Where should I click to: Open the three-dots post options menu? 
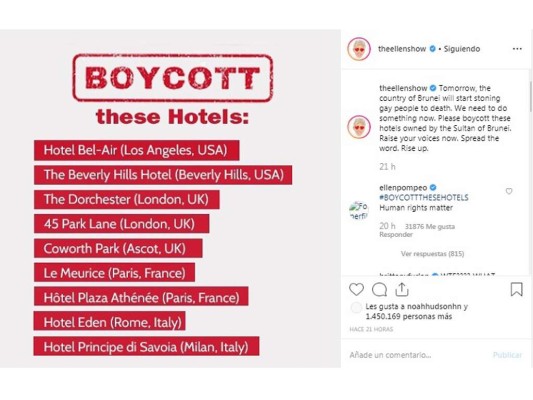click(x=517, y=49)
